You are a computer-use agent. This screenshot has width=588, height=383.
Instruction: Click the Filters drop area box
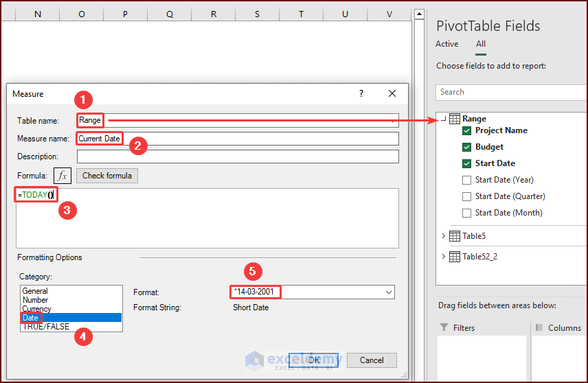[482, 358]
